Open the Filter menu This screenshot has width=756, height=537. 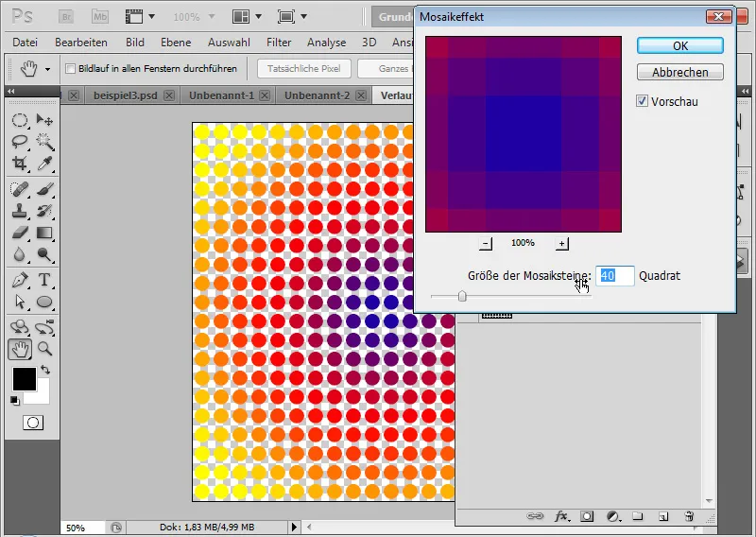tap(279, 43)
